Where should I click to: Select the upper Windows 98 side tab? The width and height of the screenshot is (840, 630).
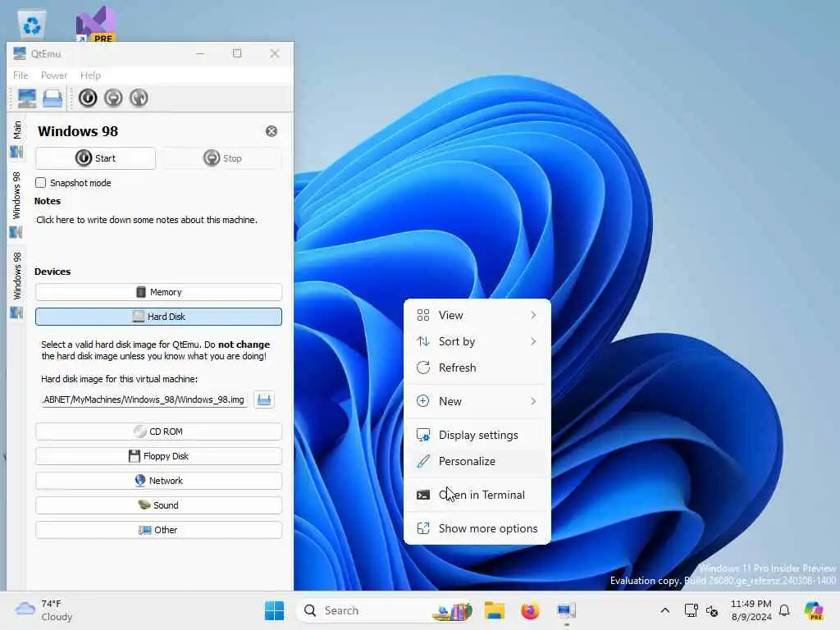tap(16, 204)
